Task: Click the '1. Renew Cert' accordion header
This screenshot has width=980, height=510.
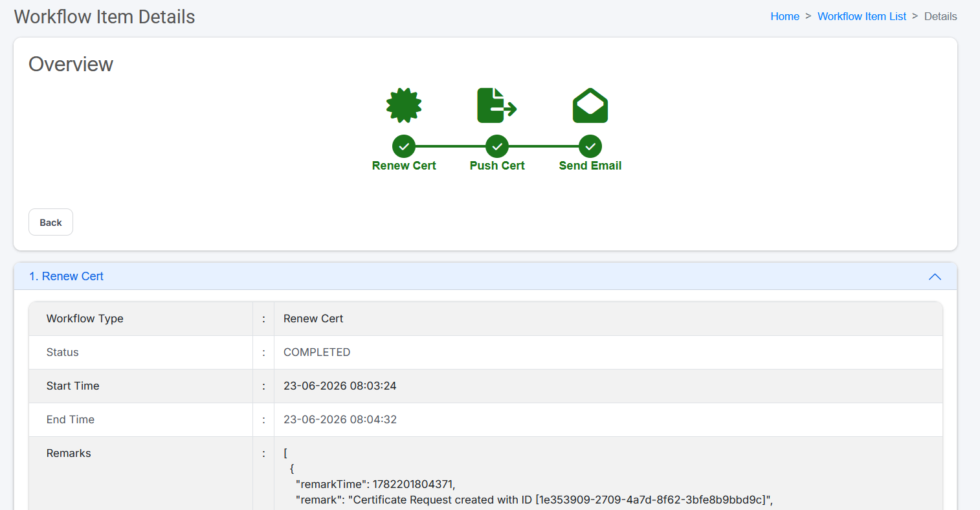Action: click(x=485, y=276)
